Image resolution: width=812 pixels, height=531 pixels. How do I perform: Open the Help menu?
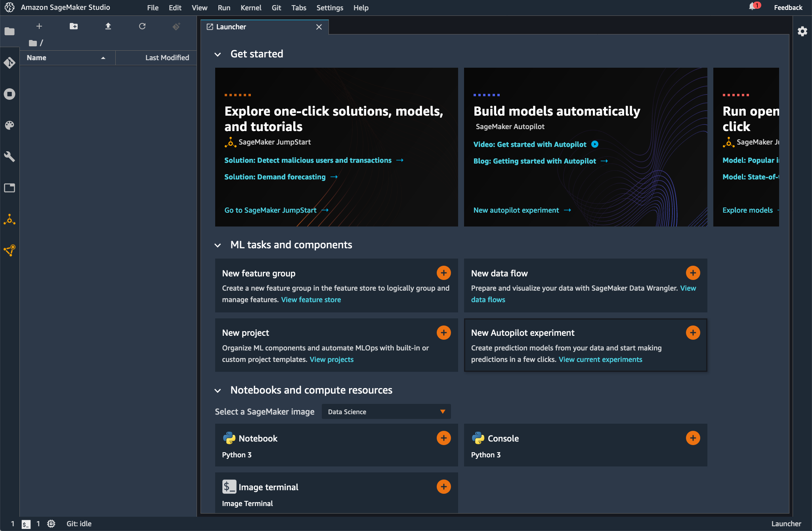point(361,8)
